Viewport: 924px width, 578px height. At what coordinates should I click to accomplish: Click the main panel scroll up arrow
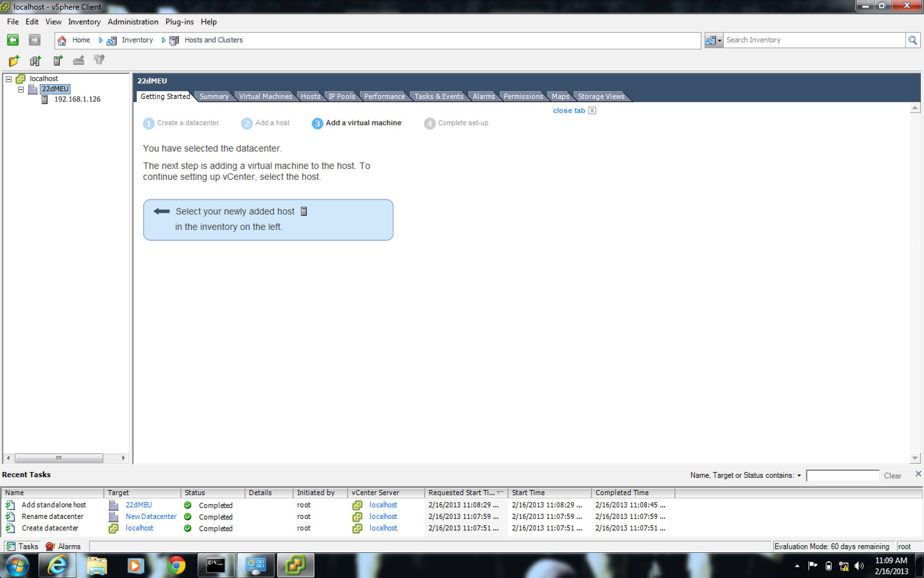tap(915, 108)
